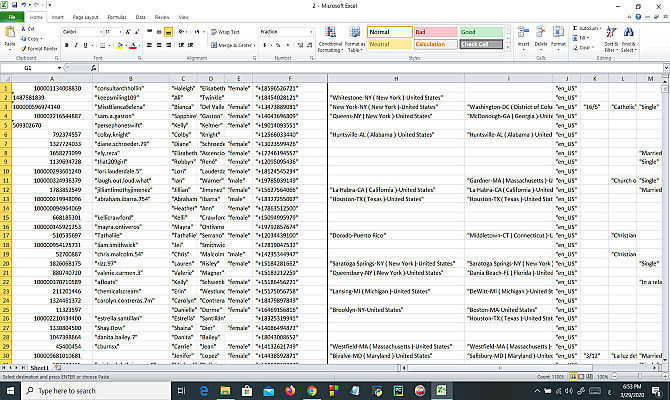
Task: Apply percent style icon
Action: pos(278,45)
